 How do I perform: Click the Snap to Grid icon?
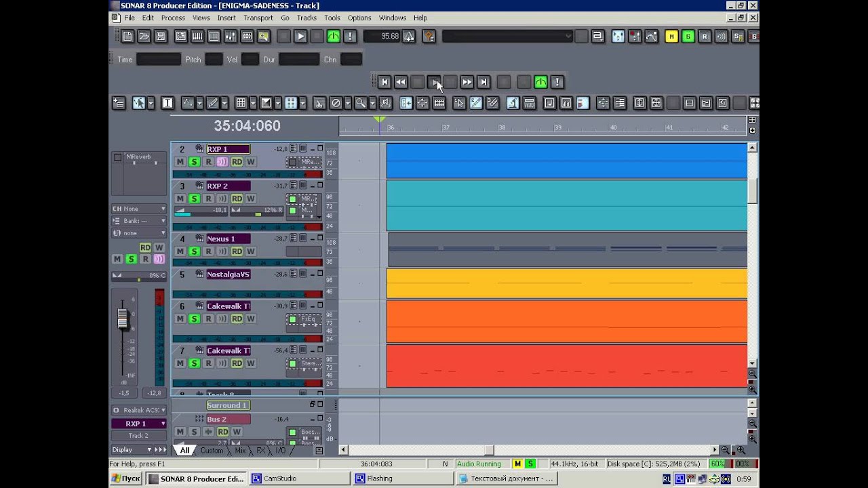point(241,103)
